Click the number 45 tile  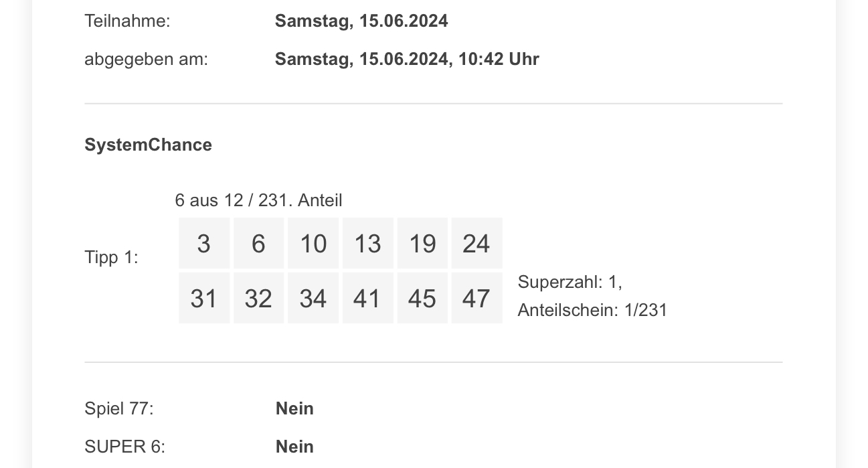tap(422, 298)
